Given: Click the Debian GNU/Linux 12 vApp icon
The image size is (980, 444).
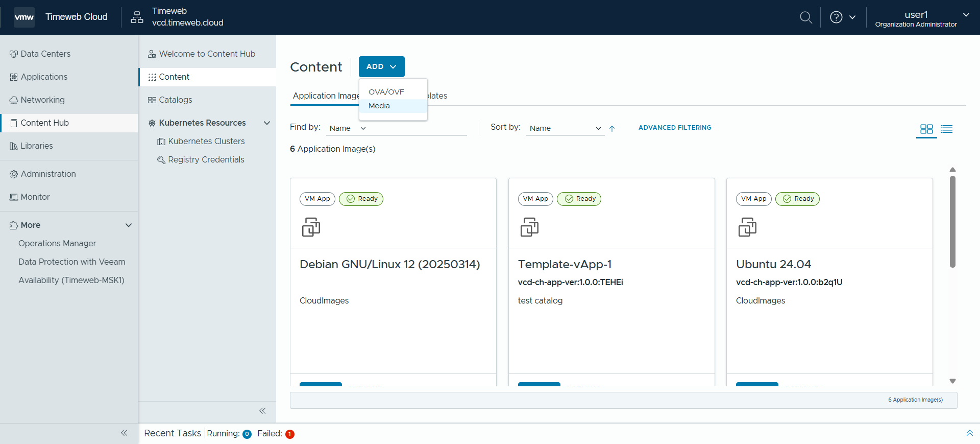Looking at the screenshot, I should [311, 227].
